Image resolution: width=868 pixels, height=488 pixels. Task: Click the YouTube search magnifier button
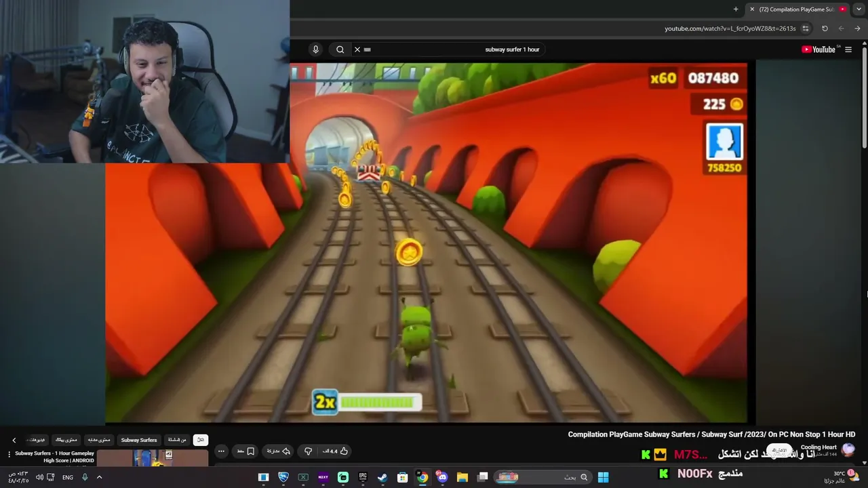point(340,49)
